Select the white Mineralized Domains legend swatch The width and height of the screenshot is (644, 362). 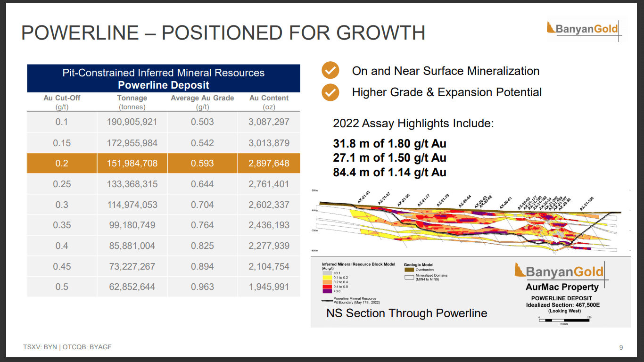pos(409,278)
